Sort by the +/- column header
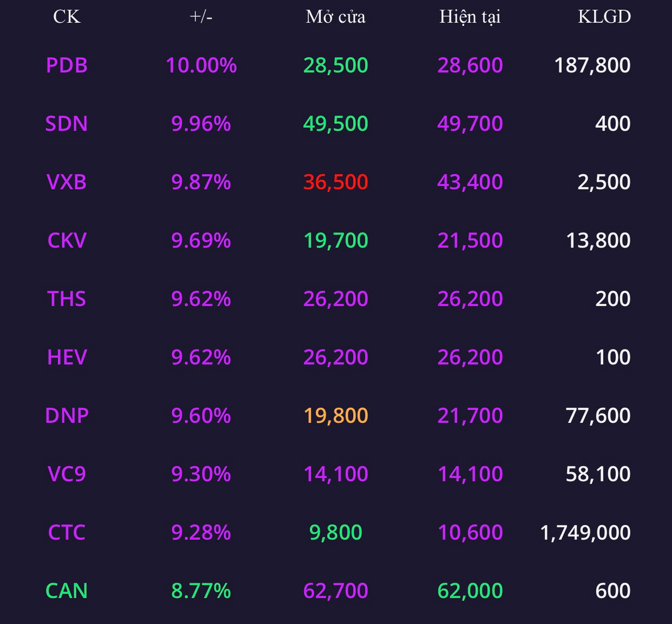The width and height of the screenshot is (672, 624). pos(201,16)
